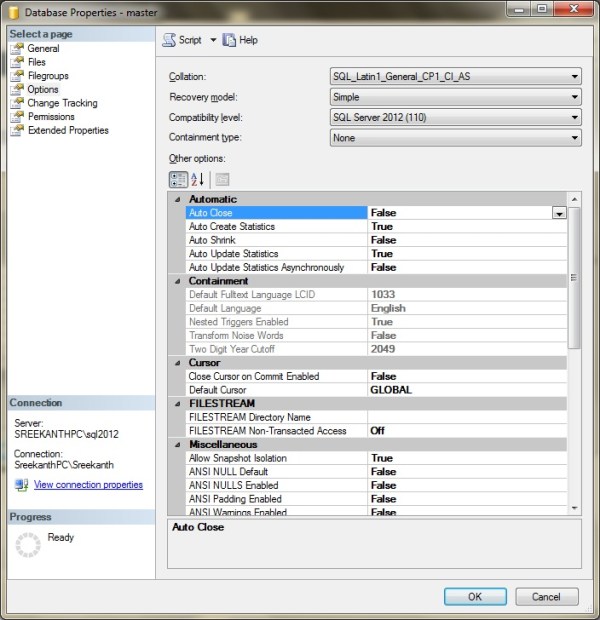Click the Script toolbar icon

169,40
